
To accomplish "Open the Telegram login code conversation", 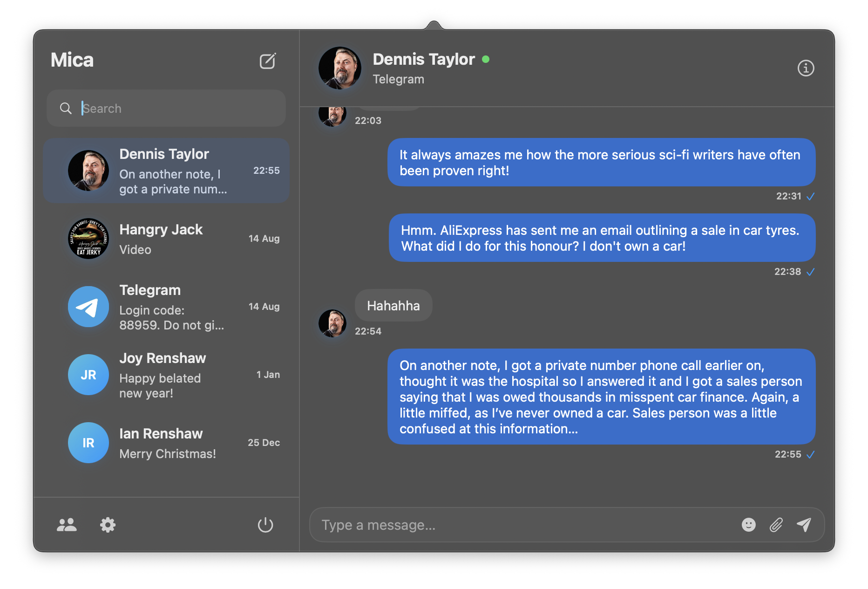I will point(166,307).
